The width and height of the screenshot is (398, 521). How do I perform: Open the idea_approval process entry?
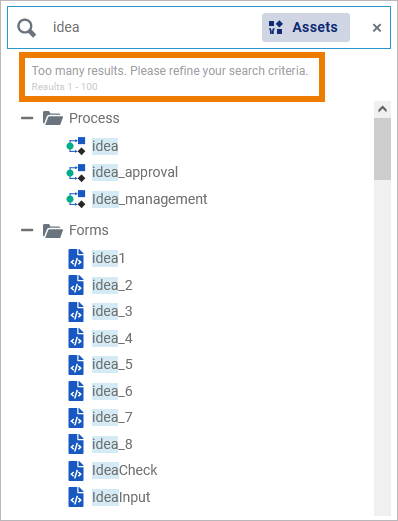[x=135, y=172]
